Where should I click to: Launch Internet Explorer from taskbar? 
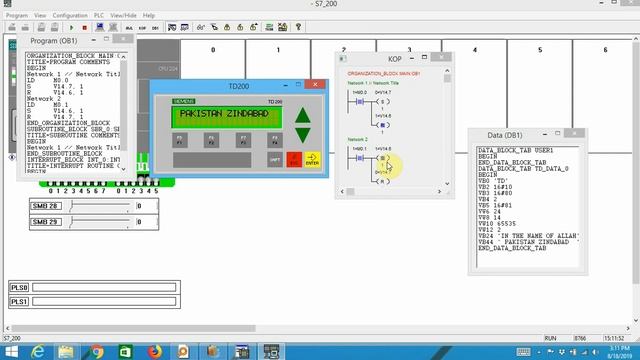tap(38, 351)
